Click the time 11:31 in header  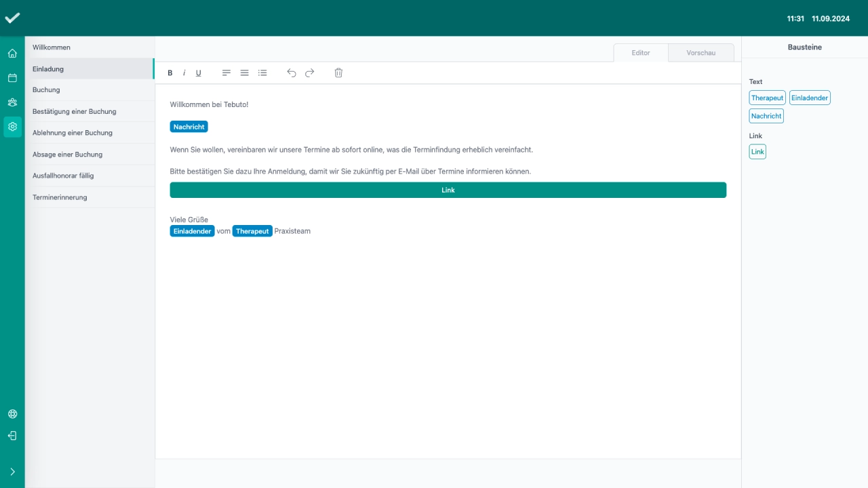(795, 19)
